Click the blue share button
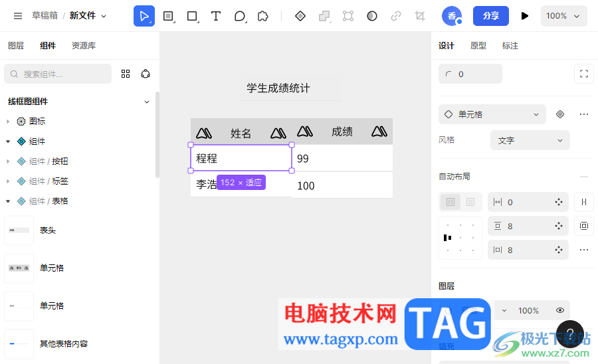The height and width of the screenshot is (364, 598). (491, 16)
